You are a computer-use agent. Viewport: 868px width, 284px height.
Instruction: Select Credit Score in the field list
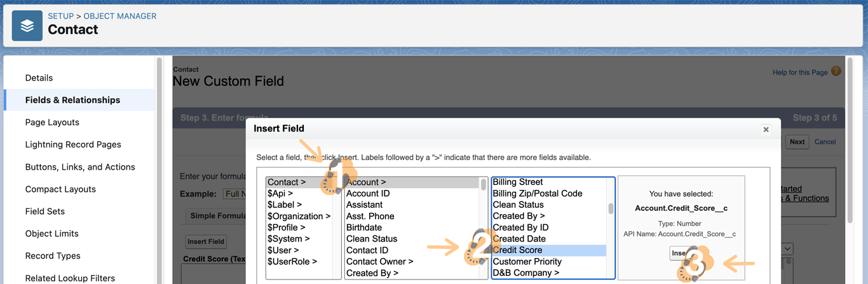coord(517,250)
